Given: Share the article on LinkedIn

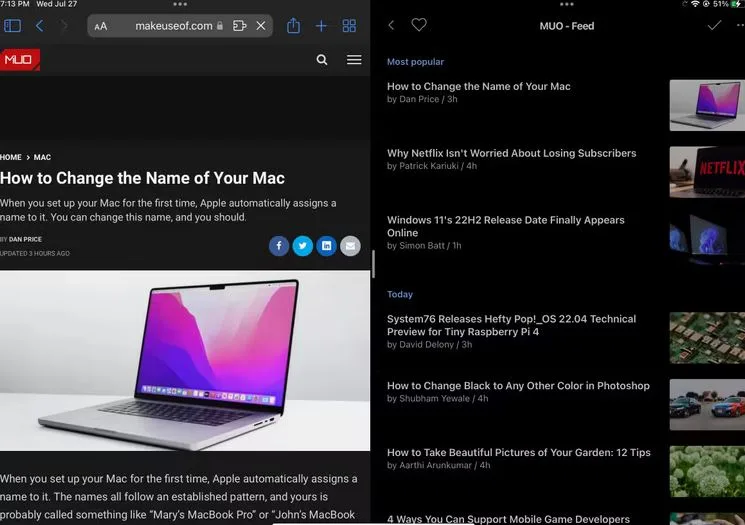Looking at the screenshot, I should [x=326, y=246].
